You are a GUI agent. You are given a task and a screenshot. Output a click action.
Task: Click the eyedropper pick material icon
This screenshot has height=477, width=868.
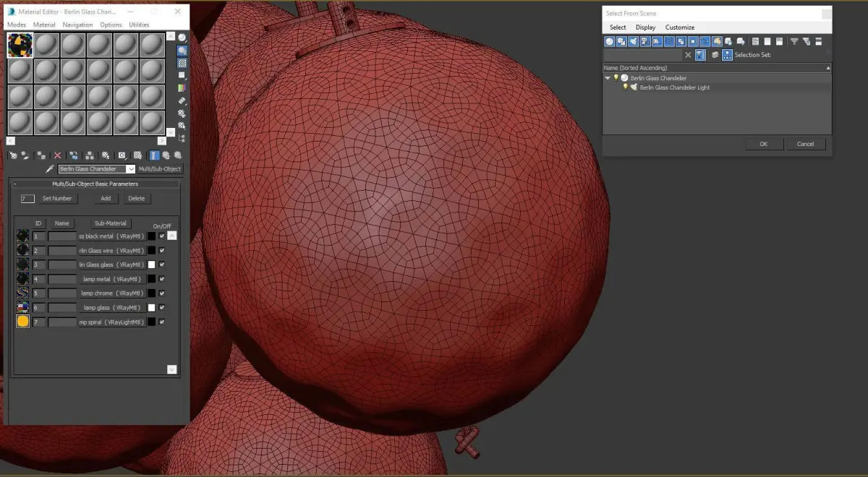[50, 168]
